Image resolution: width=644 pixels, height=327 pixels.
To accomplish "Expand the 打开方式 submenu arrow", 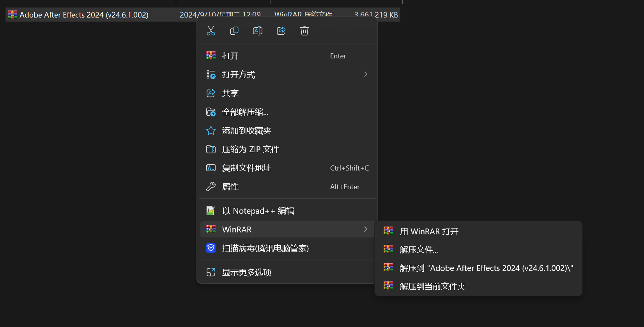I will coord(365,74).
